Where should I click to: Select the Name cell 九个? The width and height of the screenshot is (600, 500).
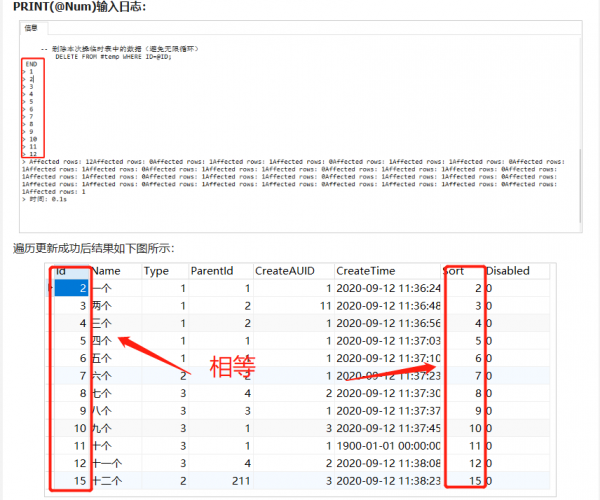(x=116, y=428)
